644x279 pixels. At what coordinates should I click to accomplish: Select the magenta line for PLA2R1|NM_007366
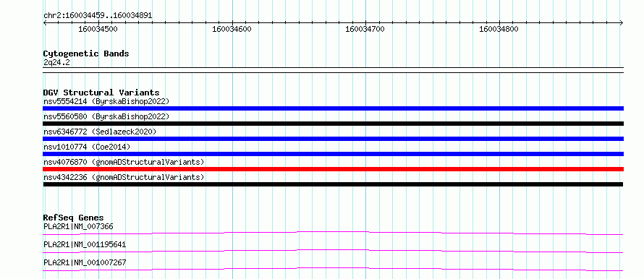tap(333, 233)
